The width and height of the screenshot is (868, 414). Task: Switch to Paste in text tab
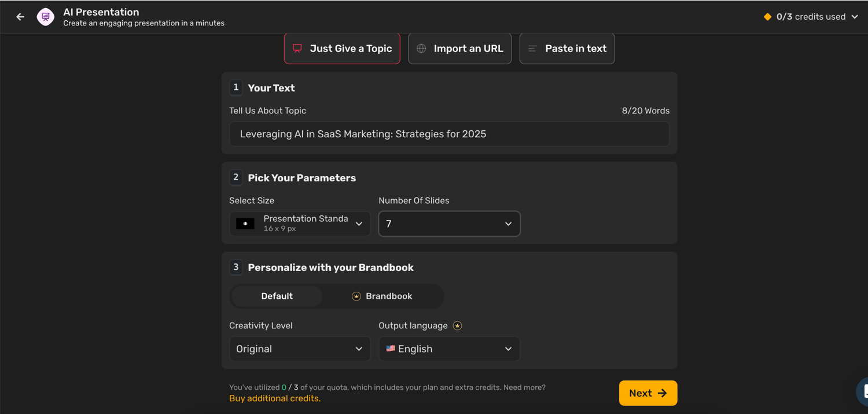567,49
